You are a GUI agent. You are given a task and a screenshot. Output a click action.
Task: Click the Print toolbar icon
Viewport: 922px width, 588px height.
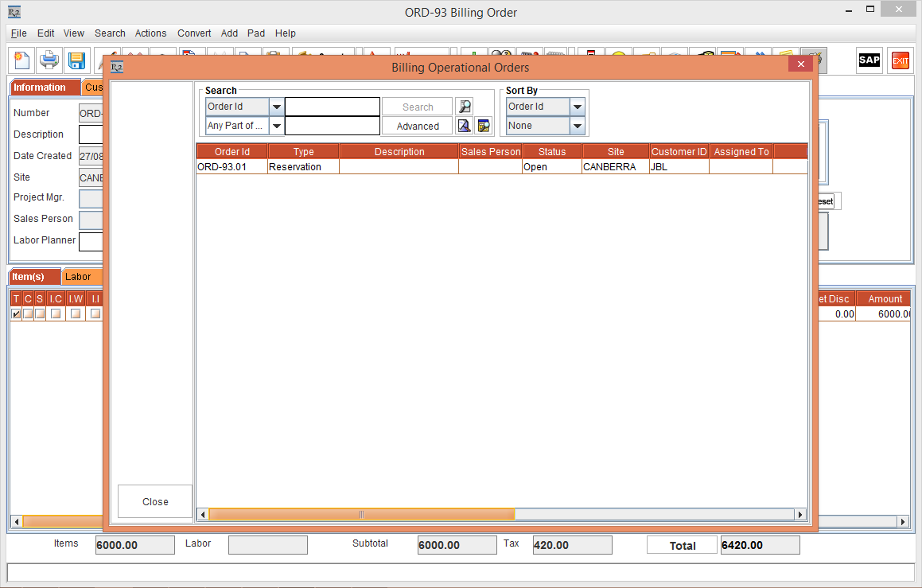pos(49,60)
